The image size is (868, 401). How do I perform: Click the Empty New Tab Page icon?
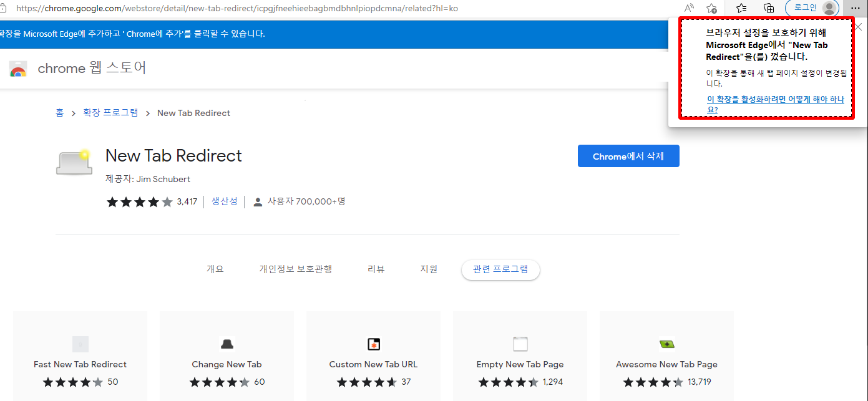[520, 344]
